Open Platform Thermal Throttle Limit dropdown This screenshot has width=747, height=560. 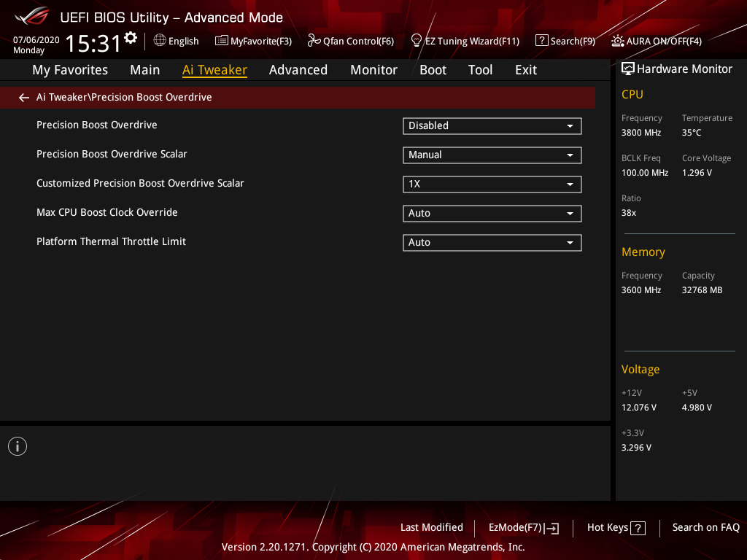tap(492, 242)
